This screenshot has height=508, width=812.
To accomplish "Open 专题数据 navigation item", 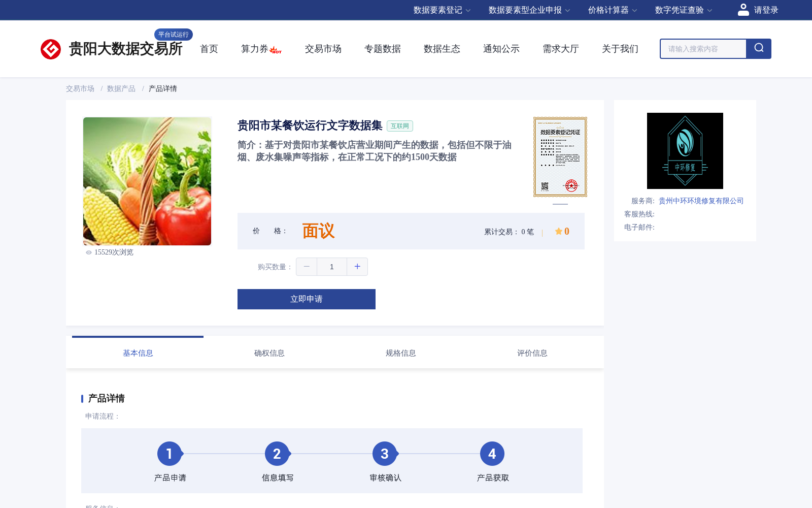I will coord(383,49).
